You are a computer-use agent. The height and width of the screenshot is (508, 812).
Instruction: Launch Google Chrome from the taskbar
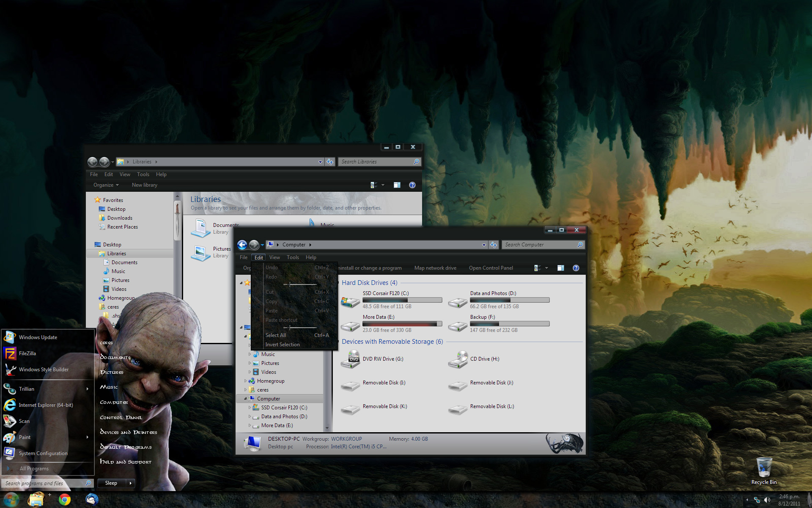[x=64, y=500]
